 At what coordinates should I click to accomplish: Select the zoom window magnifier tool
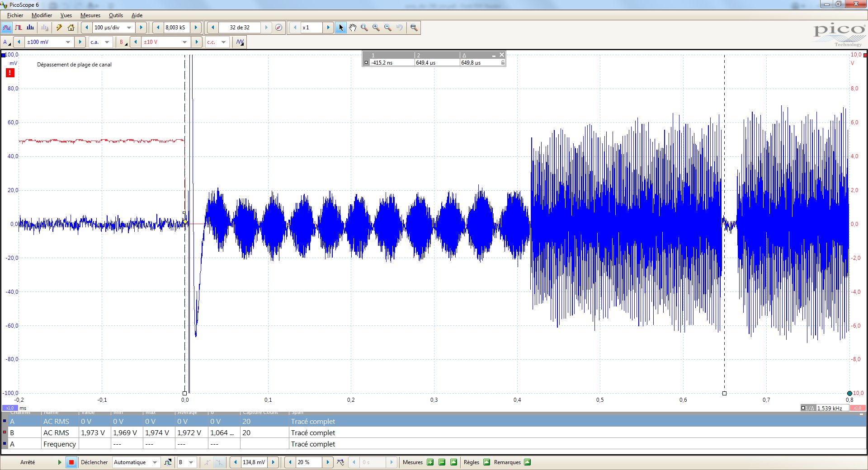364,28
